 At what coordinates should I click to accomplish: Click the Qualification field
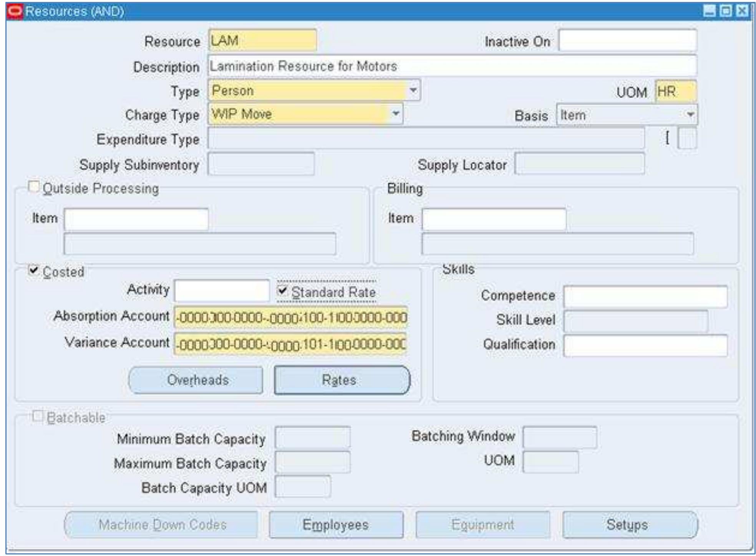(x=645, y=345)
